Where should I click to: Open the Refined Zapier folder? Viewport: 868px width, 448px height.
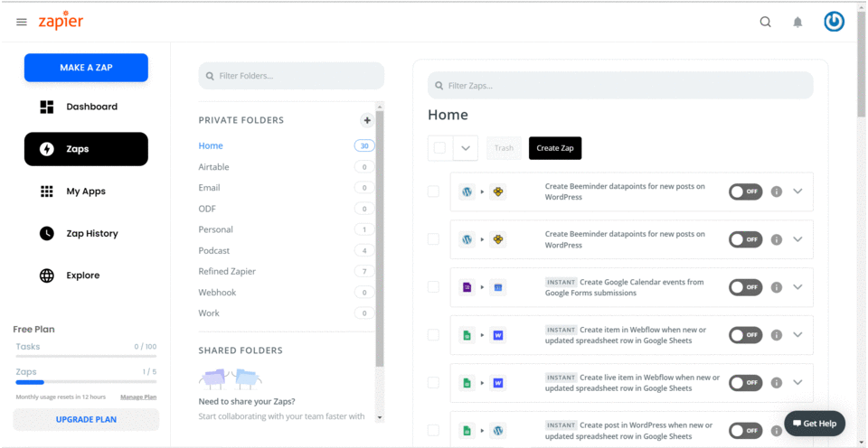point(227,272)
